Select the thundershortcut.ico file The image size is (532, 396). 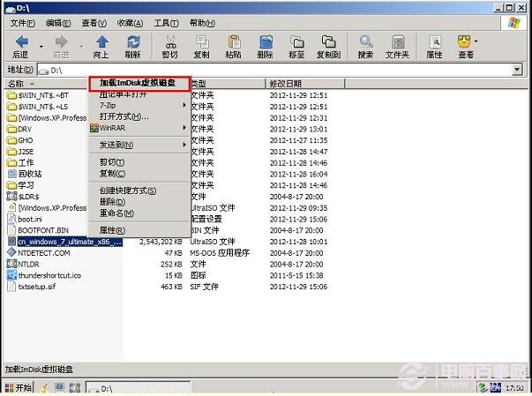click(44, 275)
